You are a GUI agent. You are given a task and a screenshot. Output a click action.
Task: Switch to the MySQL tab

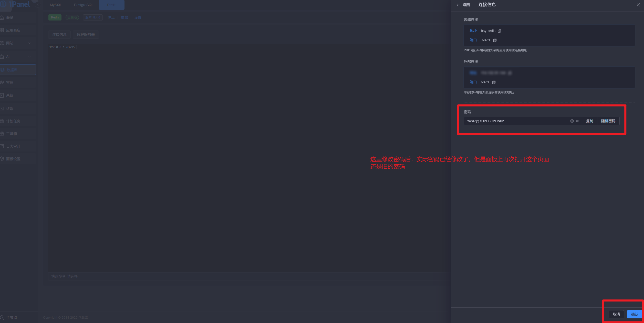click(x=56, y=5)
